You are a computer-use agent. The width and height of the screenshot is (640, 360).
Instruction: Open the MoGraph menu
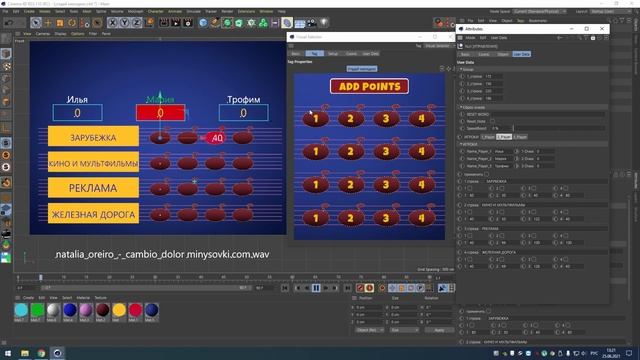point(135,11)
